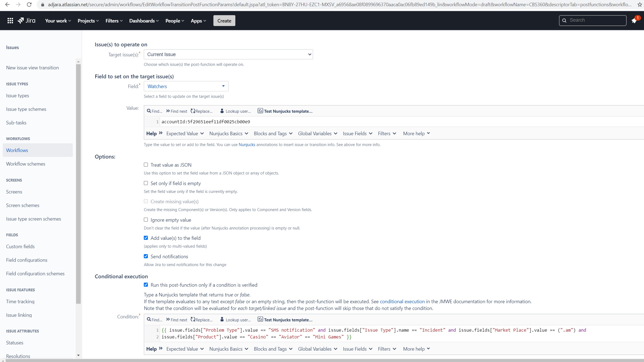Open Workflows in the sidebar
644x362 pixels.
click(38, 150)
